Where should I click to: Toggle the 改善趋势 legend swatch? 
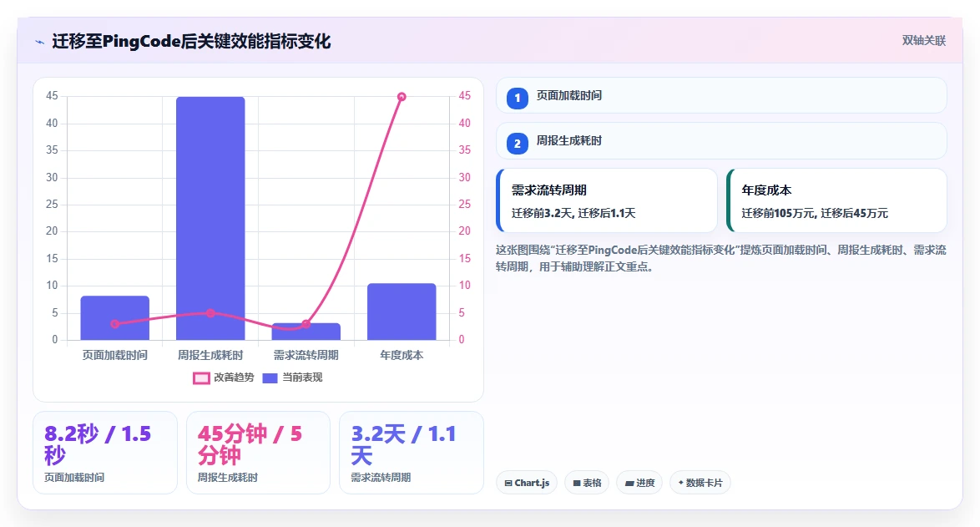(201, 378)
